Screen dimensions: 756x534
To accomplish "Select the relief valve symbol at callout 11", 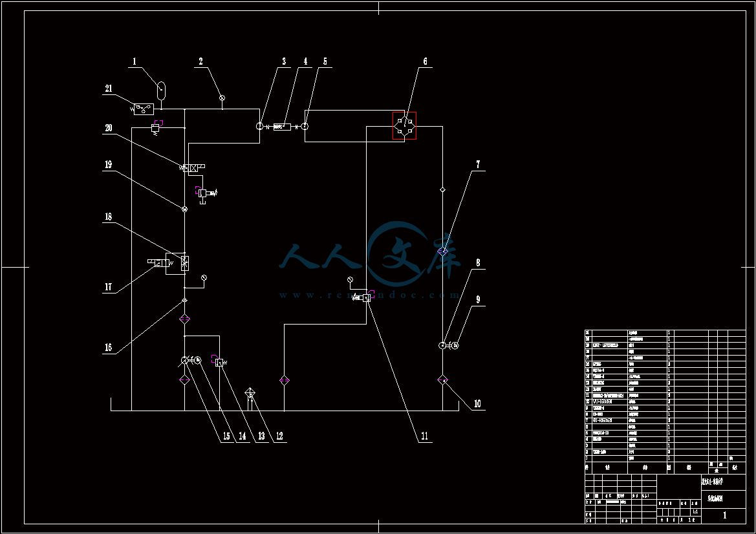I will click(367, 298).
